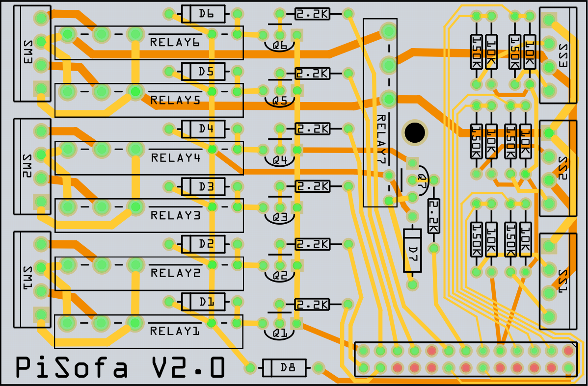Image resolution: width=588 pixels, height=386 pixels.
Task: Select the RELAY3 label
Action: (x=175, y=216)
